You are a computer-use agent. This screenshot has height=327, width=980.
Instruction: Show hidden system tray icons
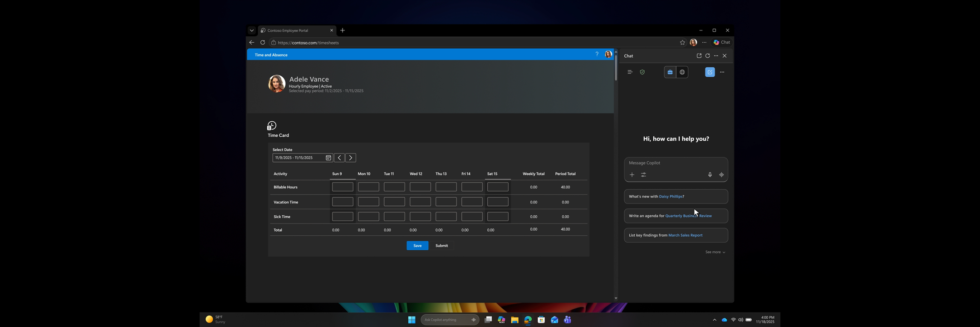715,320
